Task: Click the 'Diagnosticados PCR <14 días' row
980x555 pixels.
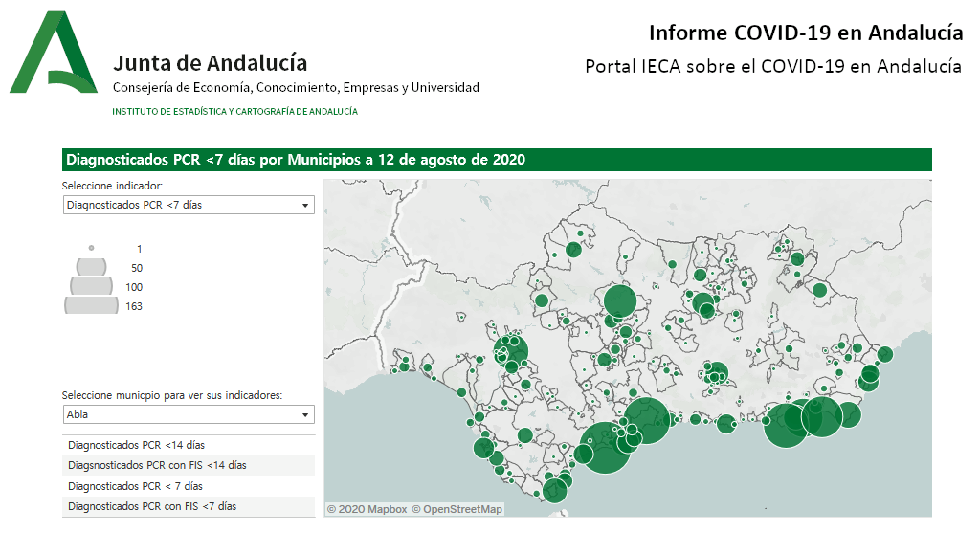Action: 189,445
